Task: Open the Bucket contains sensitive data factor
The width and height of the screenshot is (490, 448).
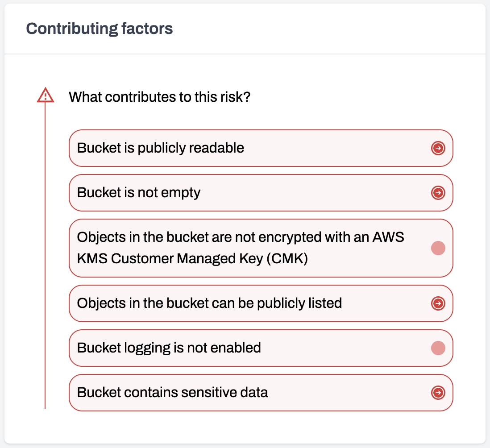Action: pyautogui.click(x=261, y=393)
